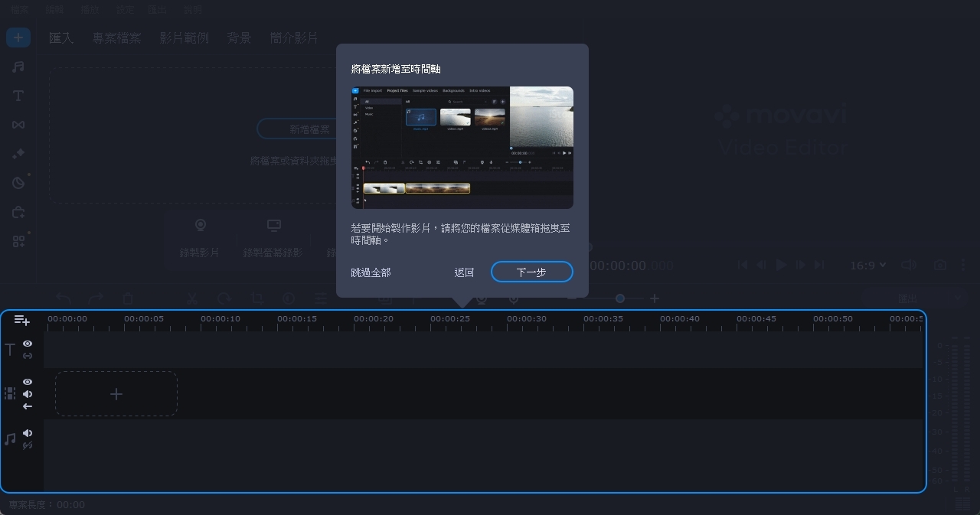Click the snapshot camera icon below preview
This screenshot has width=980, height=515.
(939, 265)
